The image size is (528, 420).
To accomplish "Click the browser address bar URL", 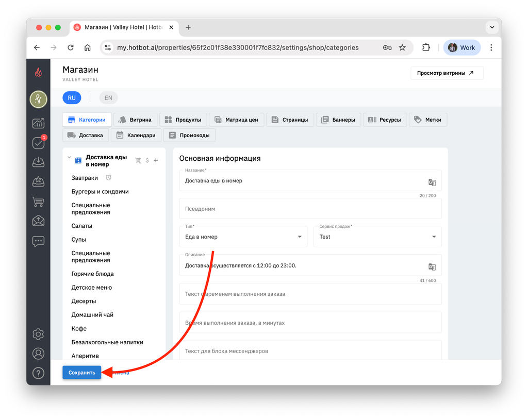I will pos(238,48).
